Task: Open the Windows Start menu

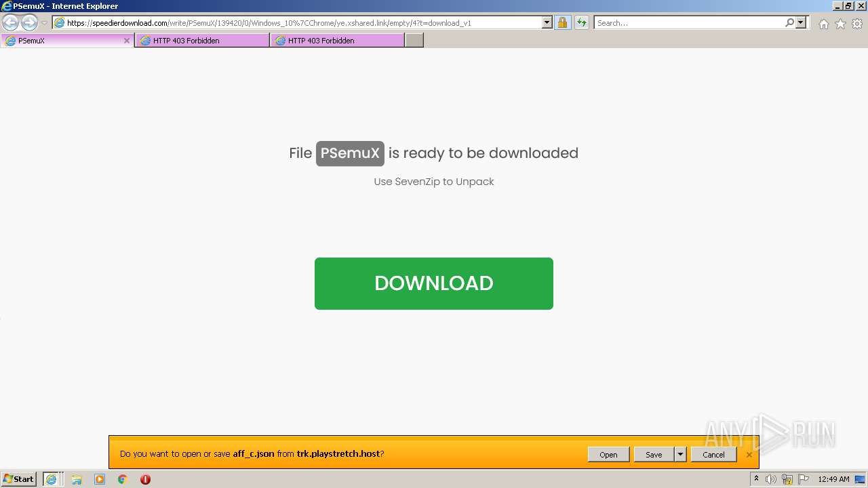Action: pos(19,479)
